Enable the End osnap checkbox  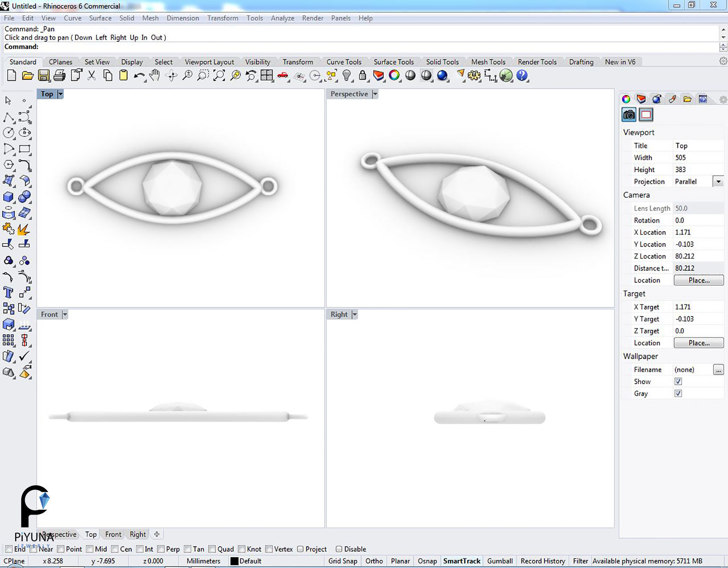tap(9, 549)
